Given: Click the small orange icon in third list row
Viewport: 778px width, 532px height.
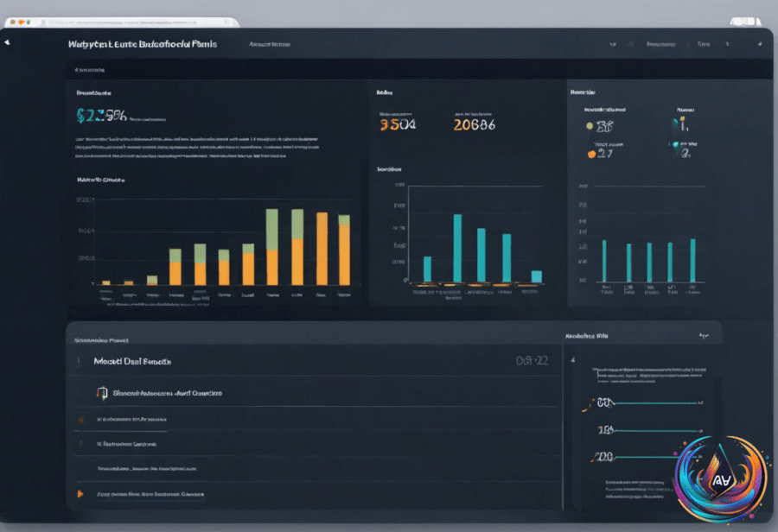Looking at the screenshot, I should point(81,420).
